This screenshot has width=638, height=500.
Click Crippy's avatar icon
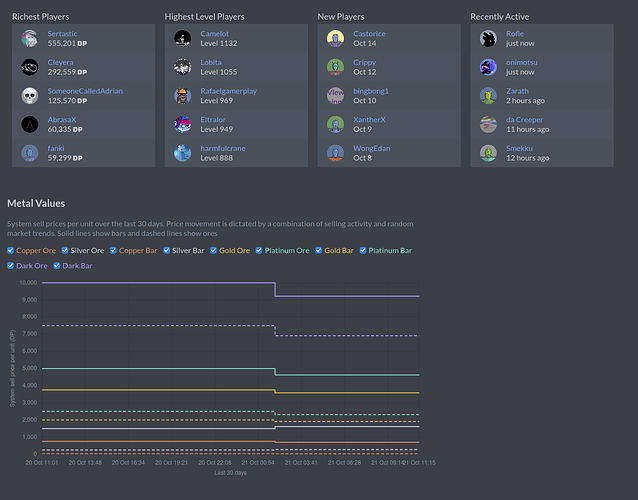click(335, 67)
